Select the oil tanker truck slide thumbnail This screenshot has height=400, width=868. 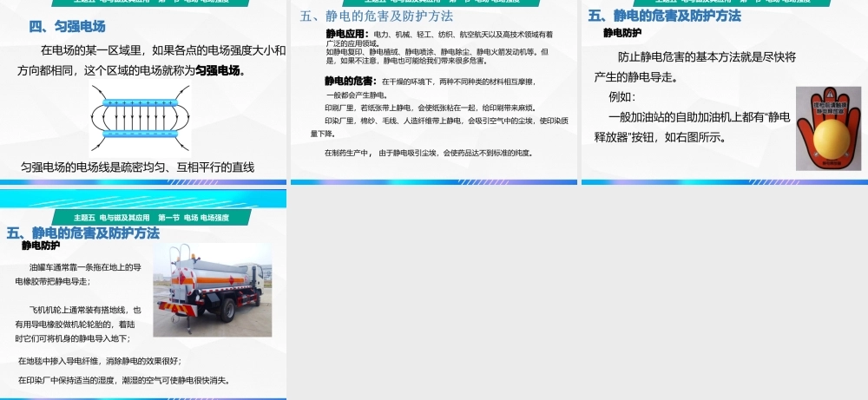click(x=143, y=294)
